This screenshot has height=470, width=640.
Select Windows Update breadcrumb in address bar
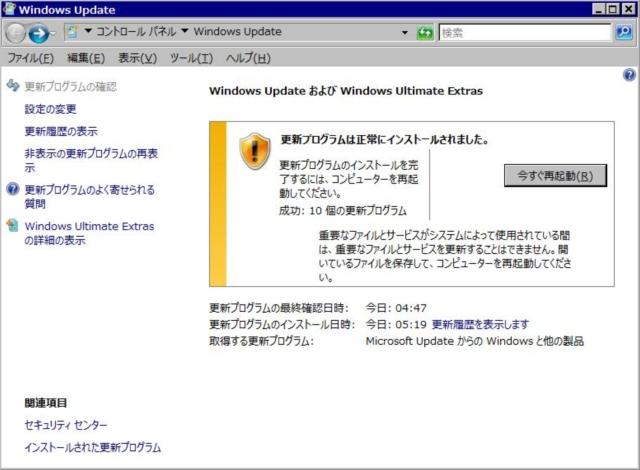[x=238, y=31]
